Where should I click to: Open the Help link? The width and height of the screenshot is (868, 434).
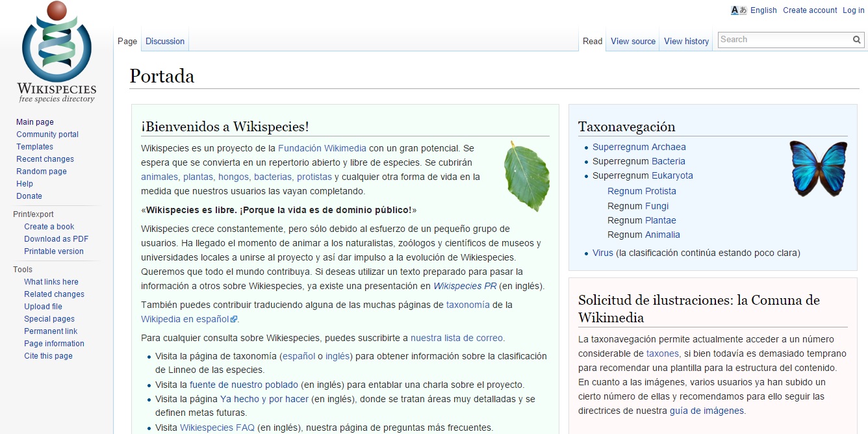pos(25,184)
